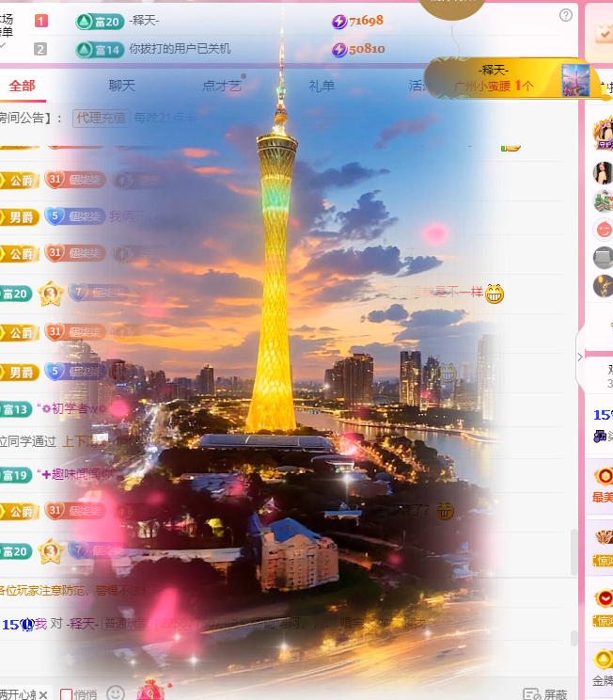Open the avatar with green bottles
Viewport: 613px width, 700px height.
click(x=604, y=201)
